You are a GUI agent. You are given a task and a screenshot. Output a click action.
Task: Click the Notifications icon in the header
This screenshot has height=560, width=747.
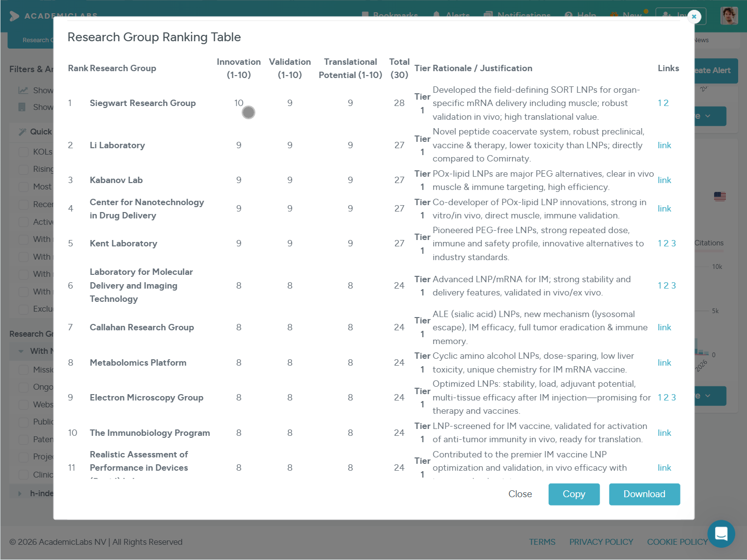(488, 15)
